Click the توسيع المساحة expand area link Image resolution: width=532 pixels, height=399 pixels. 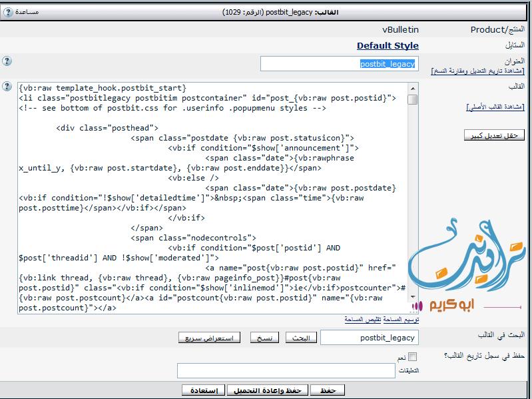401,319
